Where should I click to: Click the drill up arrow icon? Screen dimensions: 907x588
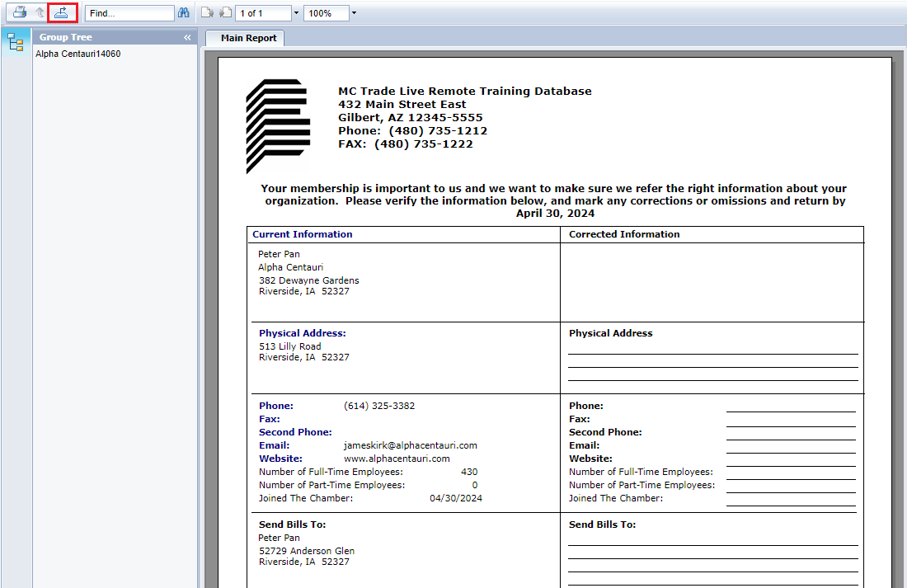pyautogui.click(x=40, y=12)
